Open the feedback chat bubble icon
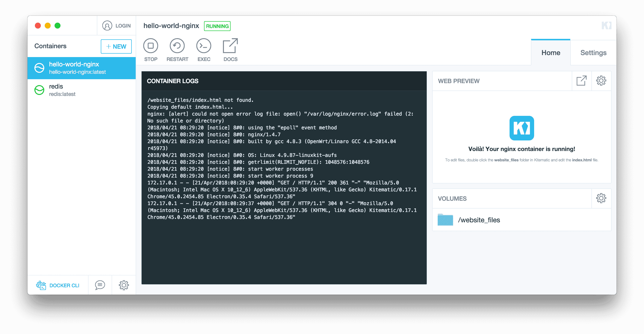Screen dimensions: 644x334 (100, 285)
